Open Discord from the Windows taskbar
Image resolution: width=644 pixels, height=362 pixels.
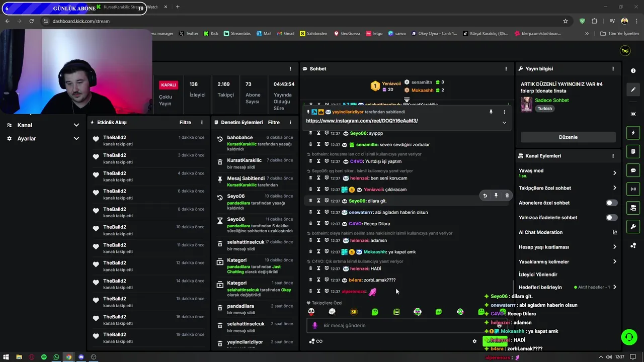coord(81,357)
